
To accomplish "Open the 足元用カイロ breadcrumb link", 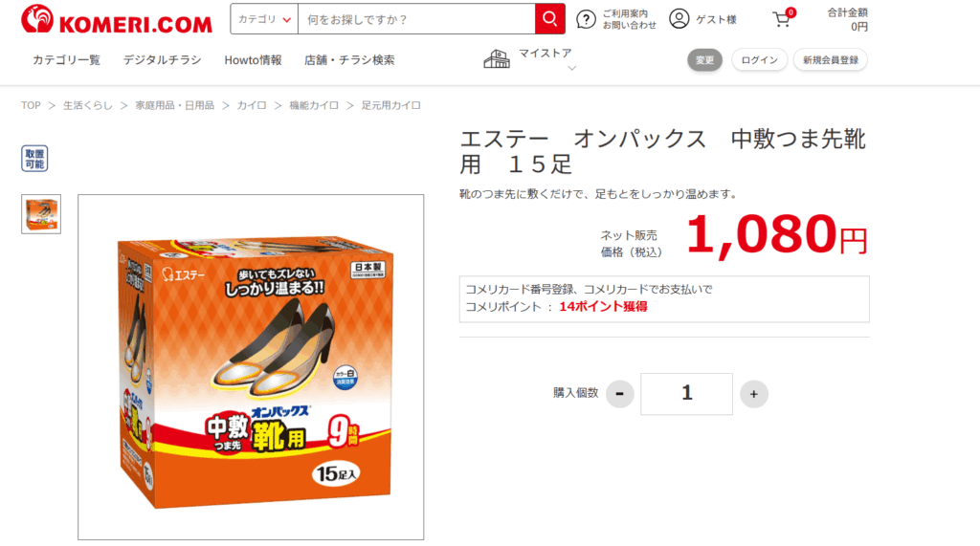I will [391, 105].
